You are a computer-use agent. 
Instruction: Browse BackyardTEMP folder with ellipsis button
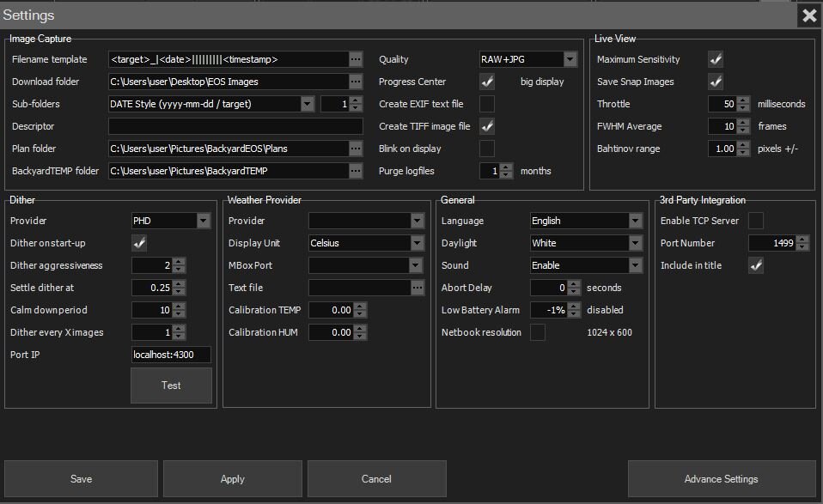[x=356, y=171]
